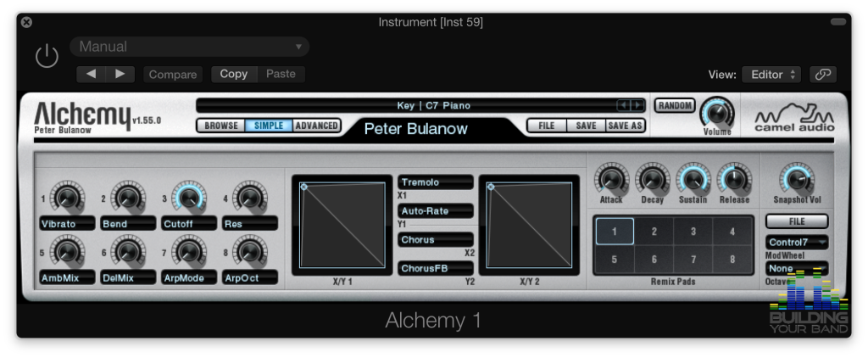Open the View Editor dropdown
Viewport: 868px width, 358px height.
(771, 75)
